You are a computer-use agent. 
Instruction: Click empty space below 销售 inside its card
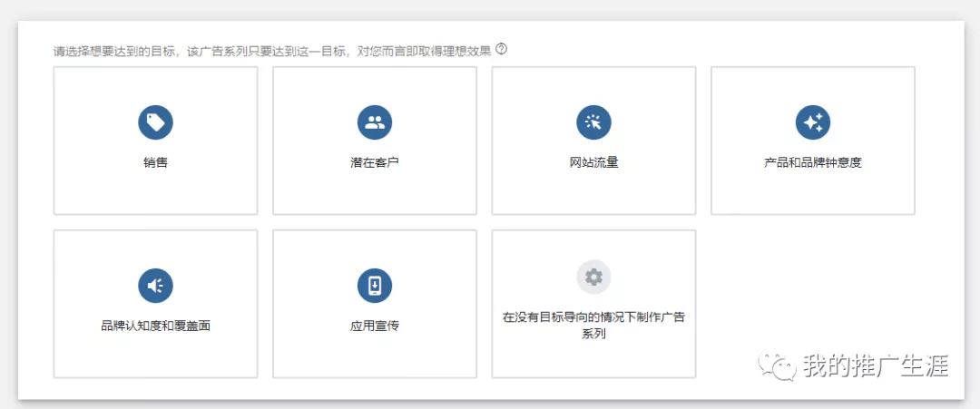coord(155,195)
